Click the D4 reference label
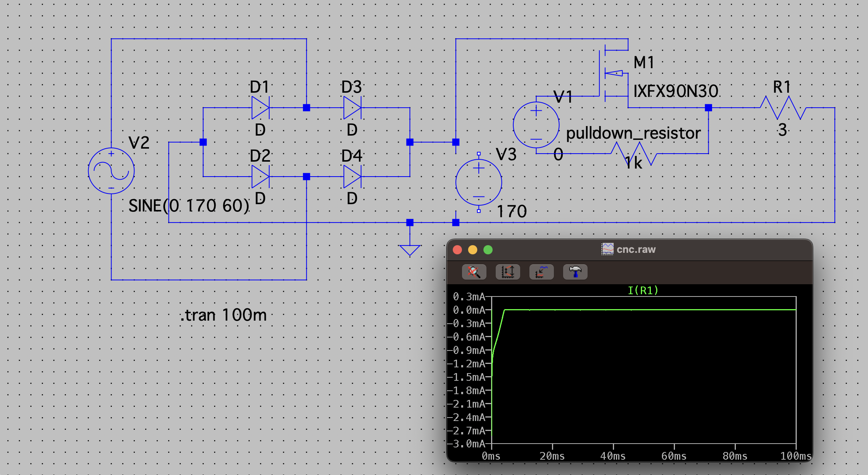 [352, 156]
